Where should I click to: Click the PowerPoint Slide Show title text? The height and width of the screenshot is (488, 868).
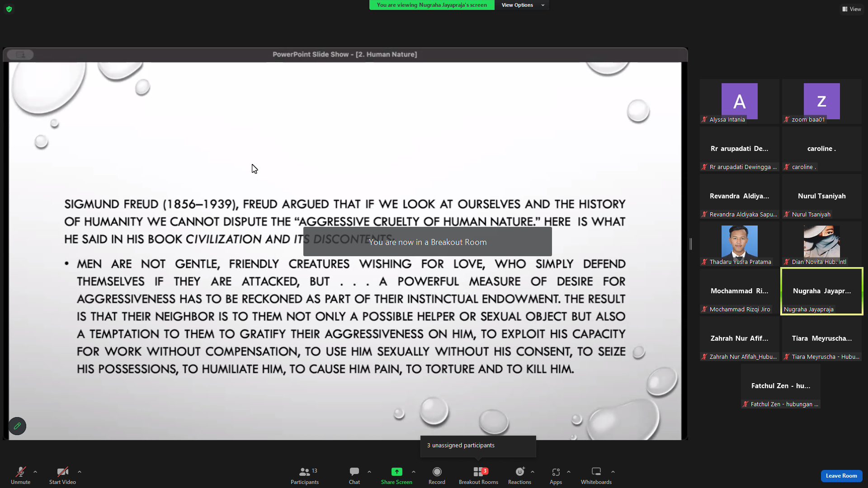coord(344,54)
